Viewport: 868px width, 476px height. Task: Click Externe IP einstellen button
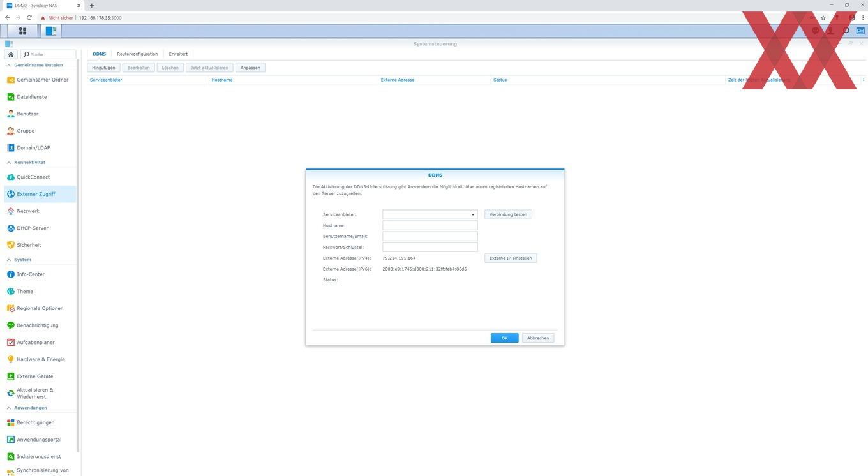(x=511, y=258)
